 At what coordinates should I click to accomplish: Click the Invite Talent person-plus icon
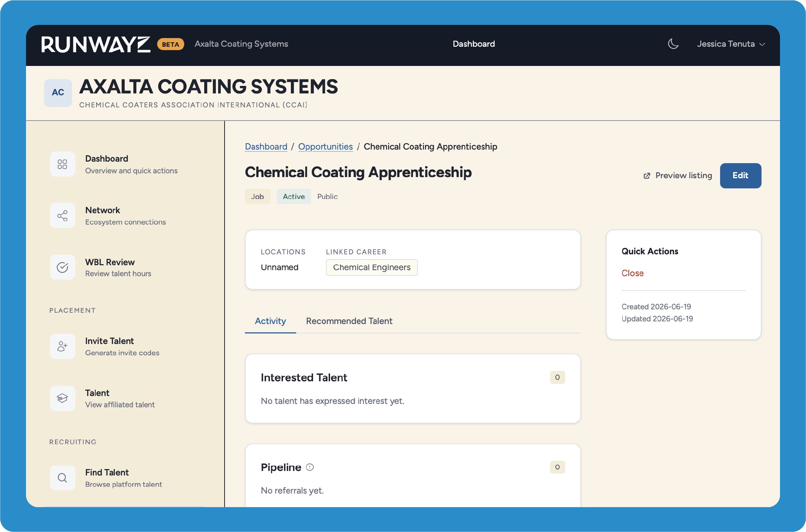click(63, 347)
